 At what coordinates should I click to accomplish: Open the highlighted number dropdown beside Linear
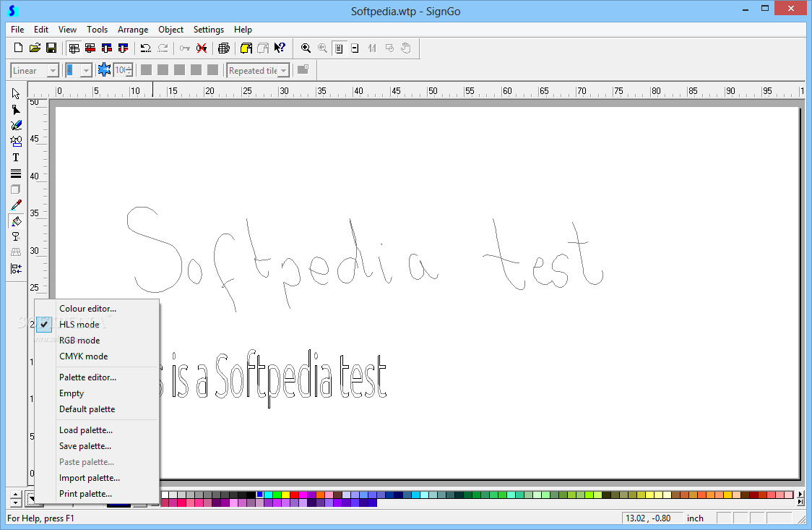click(x=87, y=70)
